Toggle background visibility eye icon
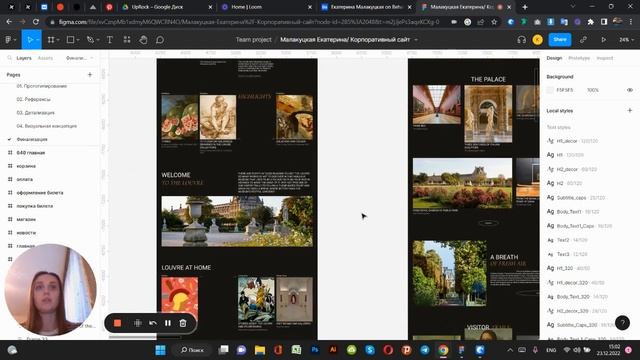The image size is (640, 360). point(630,90)
